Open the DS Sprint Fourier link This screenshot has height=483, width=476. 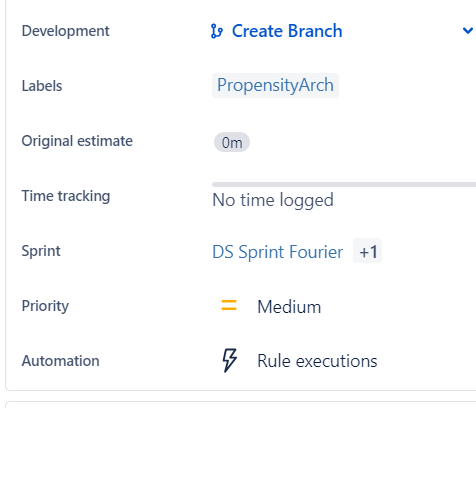coord(278,252)
